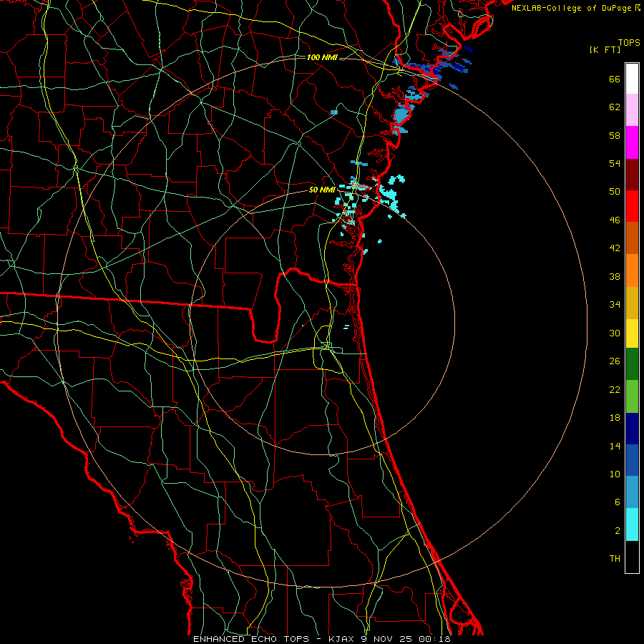Viewport: 644px width, 644px height.
Task: Pick the dark green legend swatch
Action: click(632, 364)
